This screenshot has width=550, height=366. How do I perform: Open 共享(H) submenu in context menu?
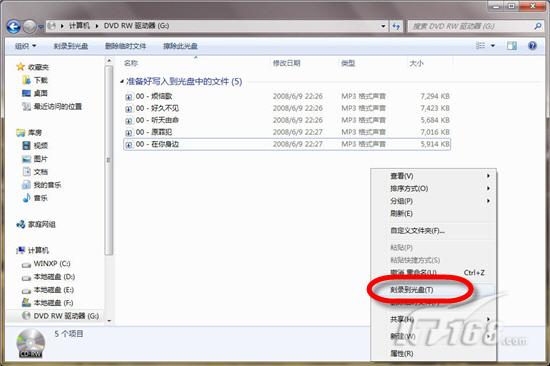434,319
